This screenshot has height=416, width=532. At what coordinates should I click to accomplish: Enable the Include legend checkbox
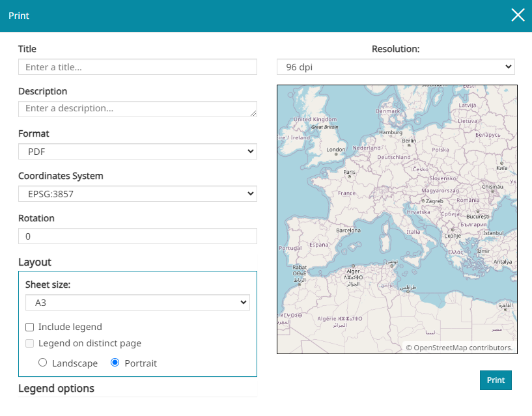click(30, 327)
